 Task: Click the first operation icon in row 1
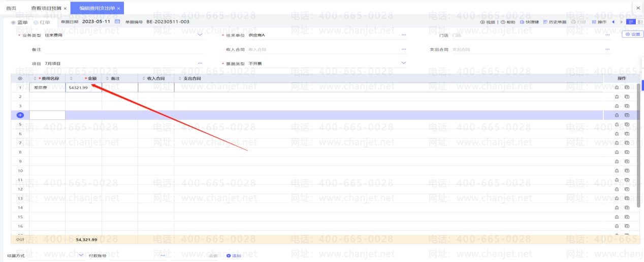(617, 88)
